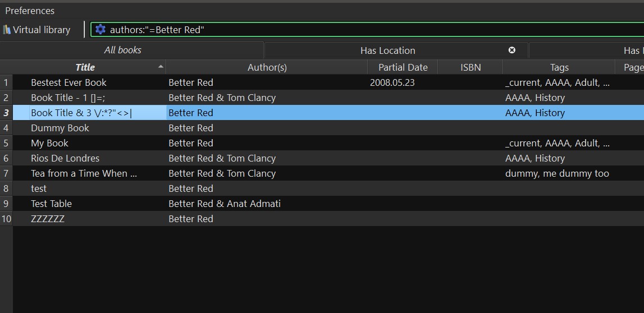Click the ISBN column header
This screenshot has height=313, width=644.
[470, 67]
